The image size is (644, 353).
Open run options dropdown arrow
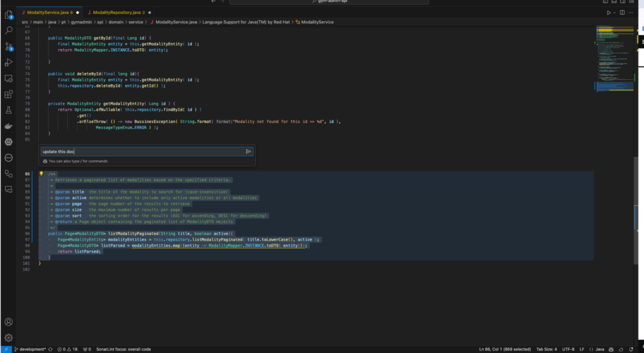point(614,13)
